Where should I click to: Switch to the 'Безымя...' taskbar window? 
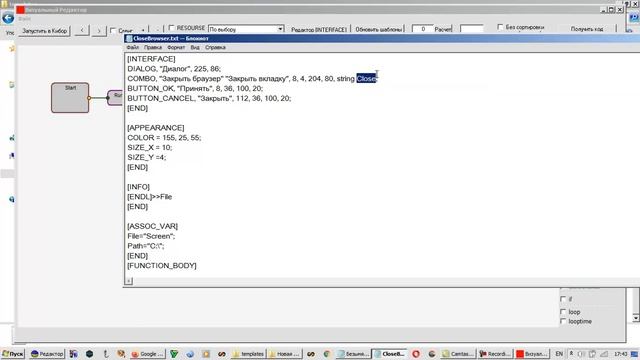coord(353,354)
